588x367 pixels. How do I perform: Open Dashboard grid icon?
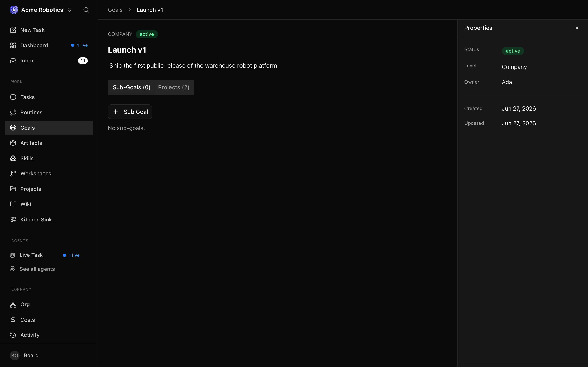click(13, 45)
